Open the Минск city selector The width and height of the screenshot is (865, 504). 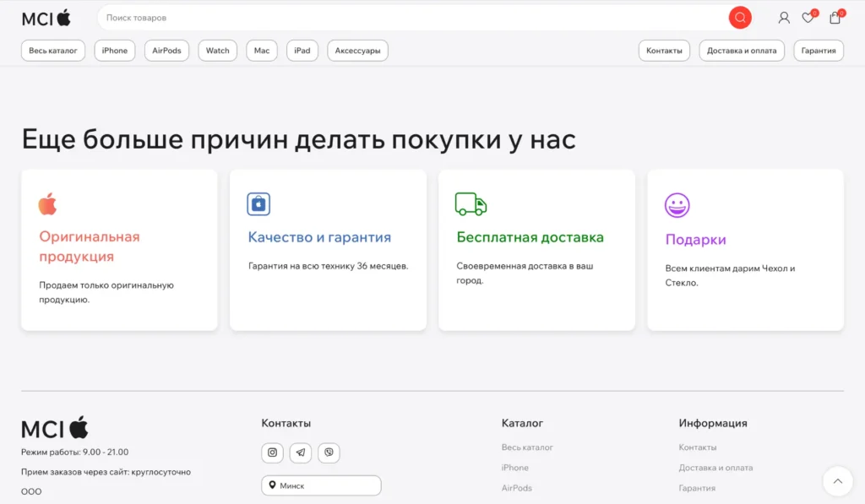[321, 485]
